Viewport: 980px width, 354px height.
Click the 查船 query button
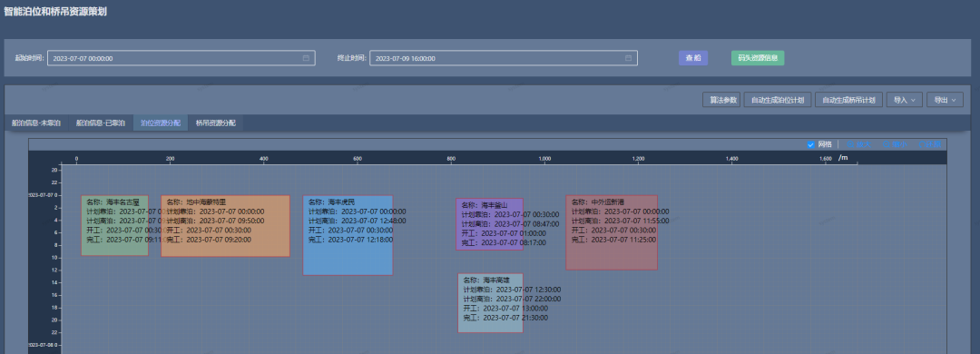pos(693,58)
